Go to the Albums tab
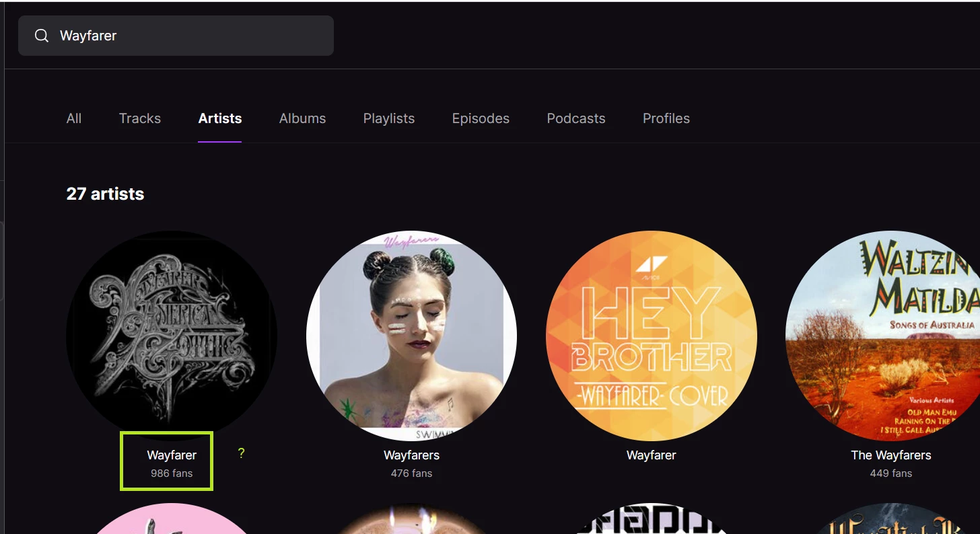The image size is (980, 534). [302, 118]
